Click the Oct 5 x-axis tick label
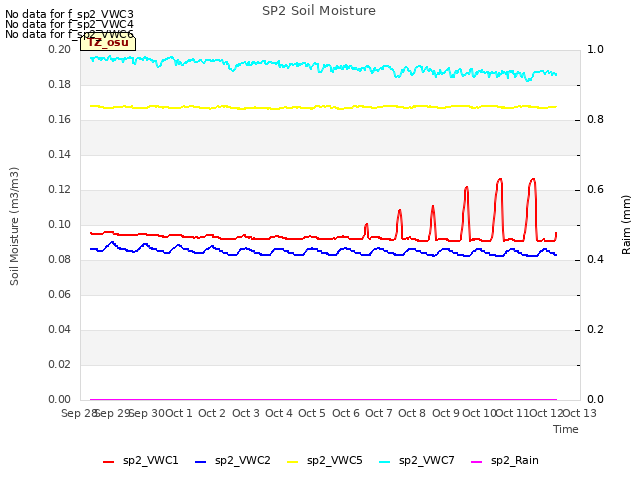 (x=312, y=413)
